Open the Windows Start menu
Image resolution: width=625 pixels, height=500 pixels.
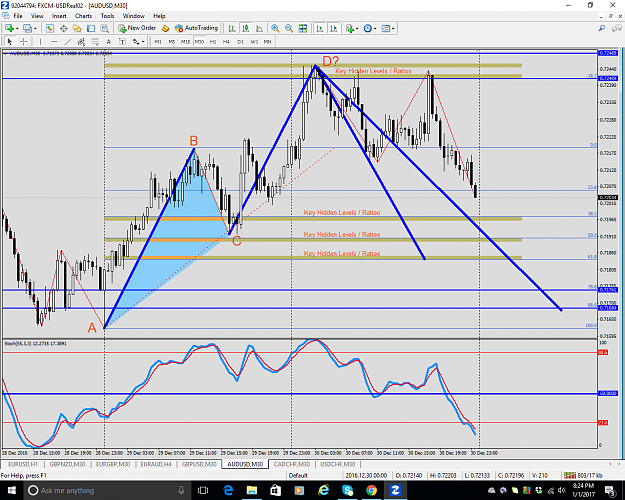point(11,490)
